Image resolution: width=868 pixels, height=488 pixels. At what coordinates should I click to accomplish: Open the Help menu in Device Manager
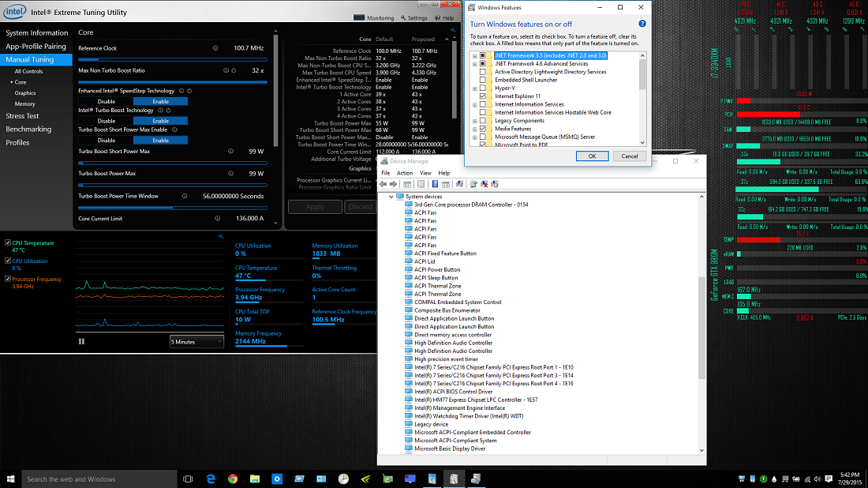point(444,173)
